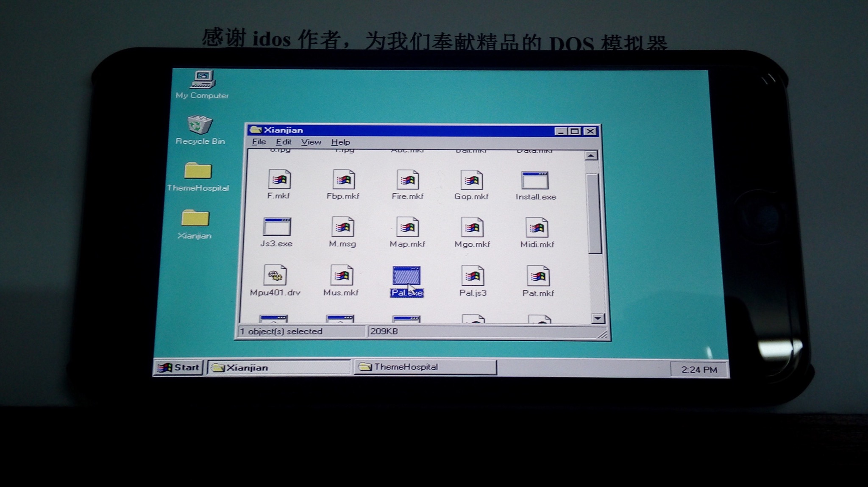Select the Mus.mkf file icon
Viewport: 868px width, 487px height.
tap(342, 276)
